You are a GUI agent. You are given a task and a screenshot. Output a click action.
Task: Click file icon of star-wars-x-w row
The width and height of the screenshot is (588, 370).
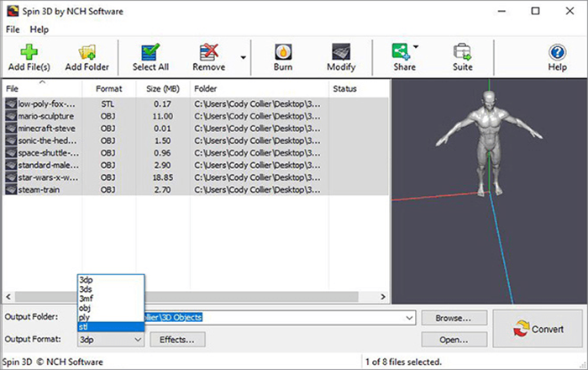point(11,177)
